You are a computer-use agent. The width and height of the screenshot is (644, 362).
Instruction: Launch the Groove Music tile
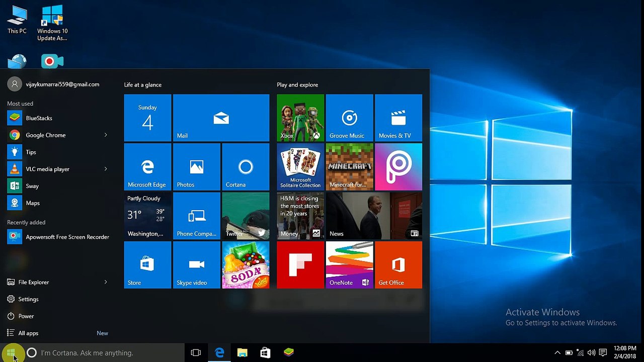(x=349, y=118)
